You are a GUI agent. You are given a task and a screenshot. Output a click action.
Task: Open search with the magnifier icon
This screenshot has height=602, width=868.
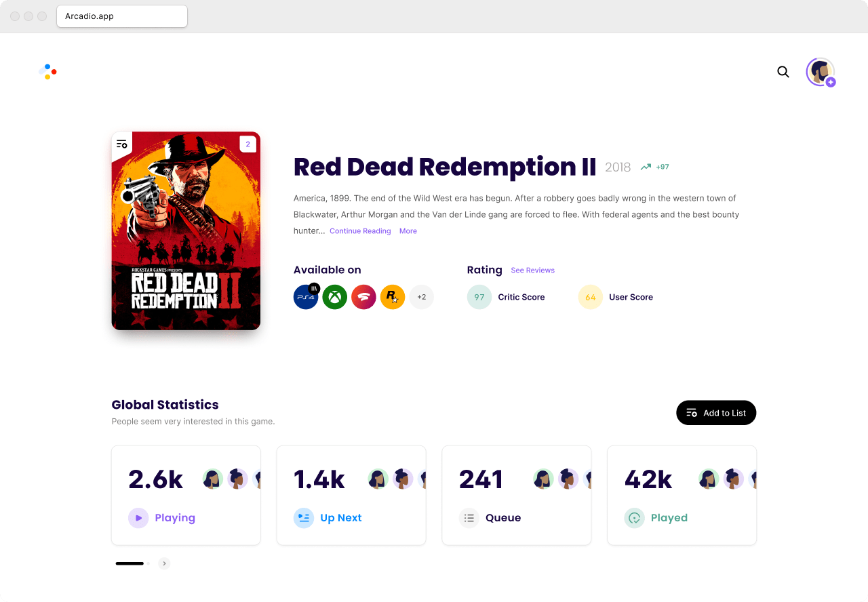pos(783,72)
